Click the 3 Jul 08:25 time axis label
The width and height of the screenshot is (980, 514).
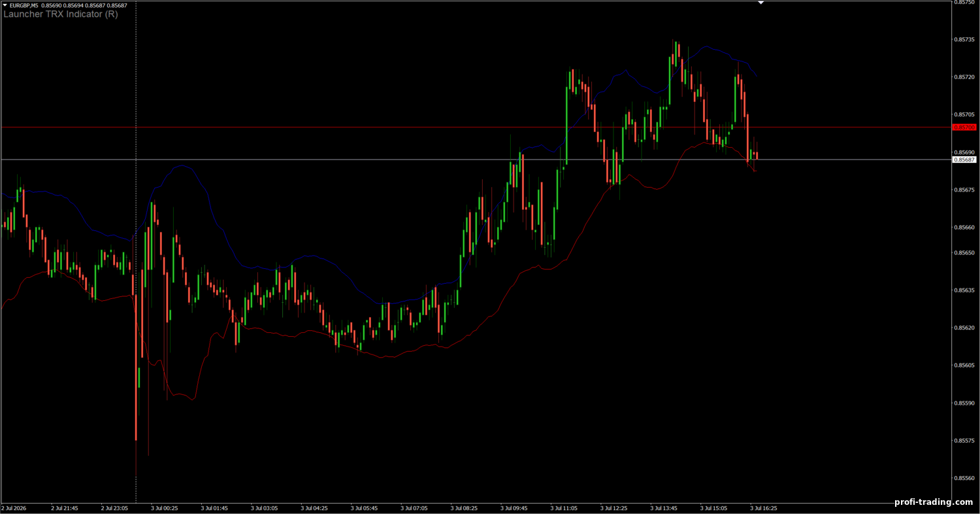click(465, 507)
